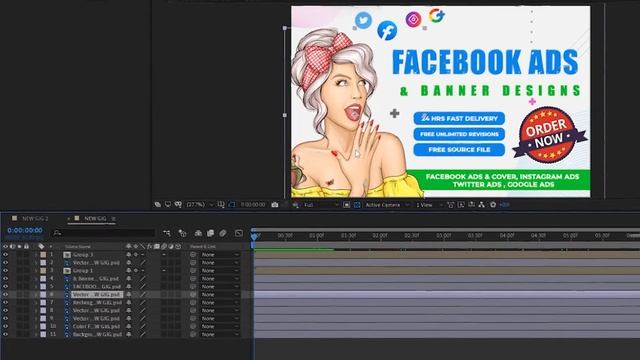This screenshot has width=640, height=360.
Task: Click the monitor icon in viewer footer
Action: (x=168, y=204)
